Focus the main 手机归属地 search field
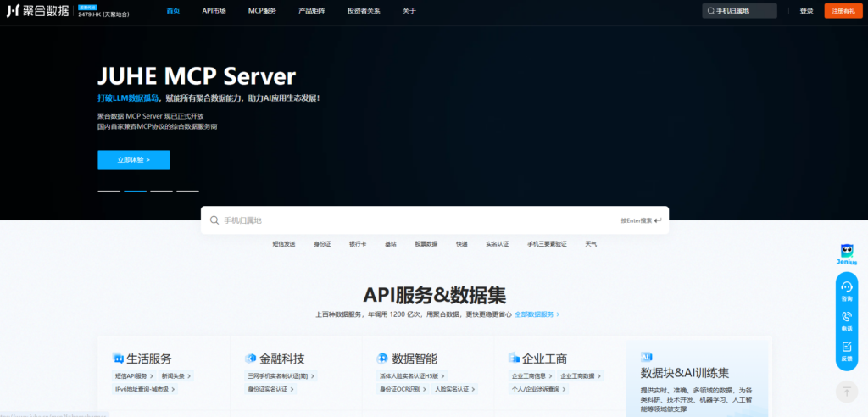 pos(415,220)
